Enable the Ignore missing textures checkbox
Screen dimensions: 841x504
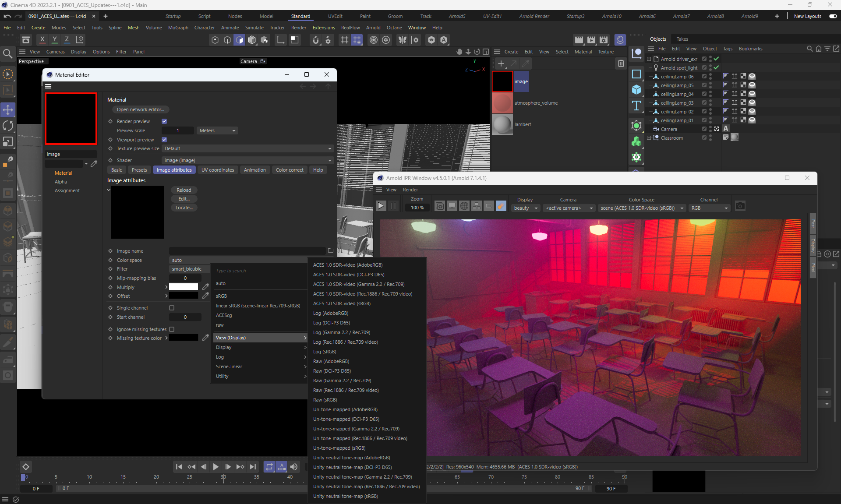172,329
